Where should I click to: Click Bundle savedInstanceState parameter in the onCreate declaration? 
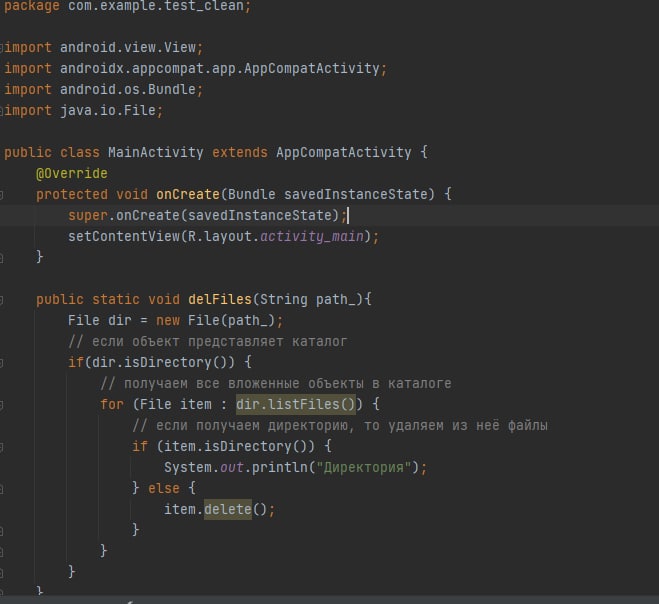(327, 194)
